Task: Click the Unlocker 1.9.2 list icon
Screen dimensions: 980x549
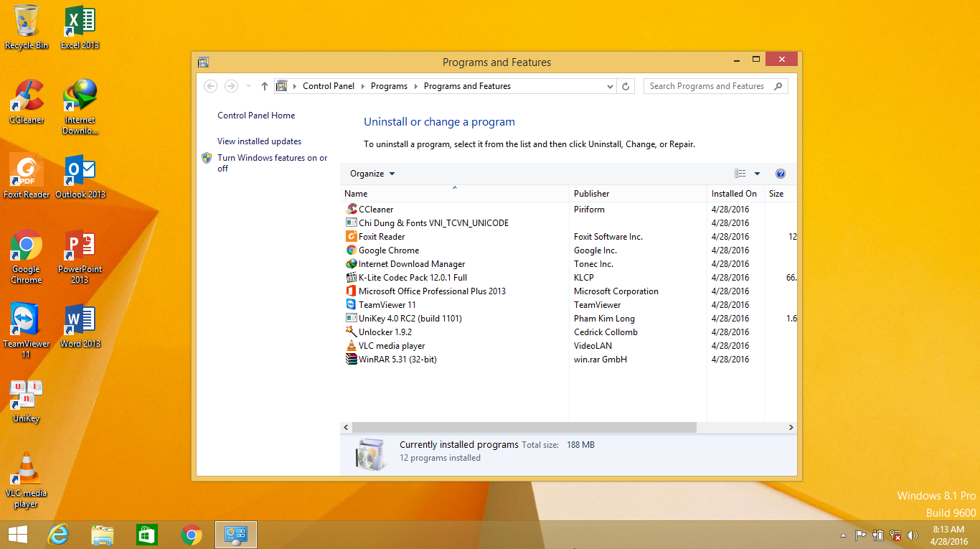Action: click(x=352, y=332)
